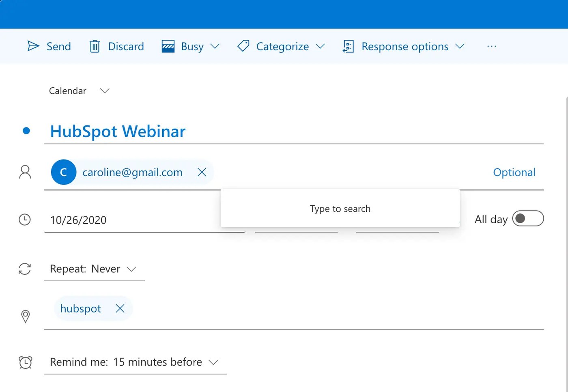Remove the hubspot location chip
Screen dimensions: 568x392
point(120,308)
